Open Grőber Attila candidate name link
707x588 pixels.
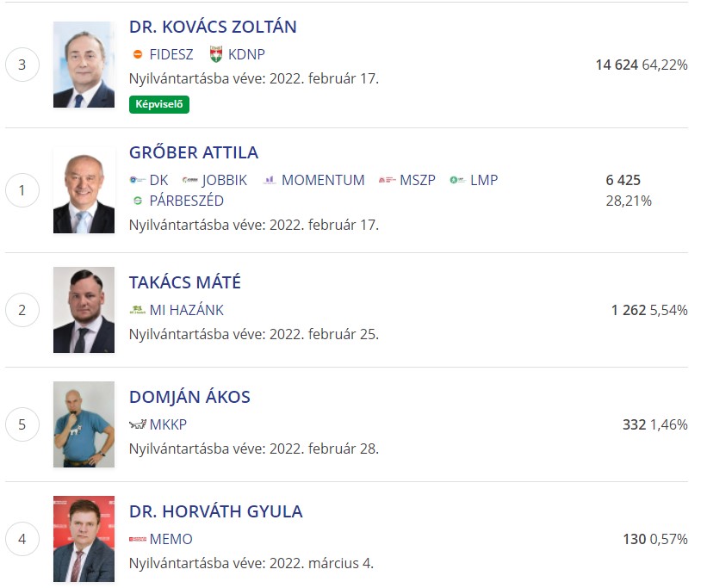194,152
